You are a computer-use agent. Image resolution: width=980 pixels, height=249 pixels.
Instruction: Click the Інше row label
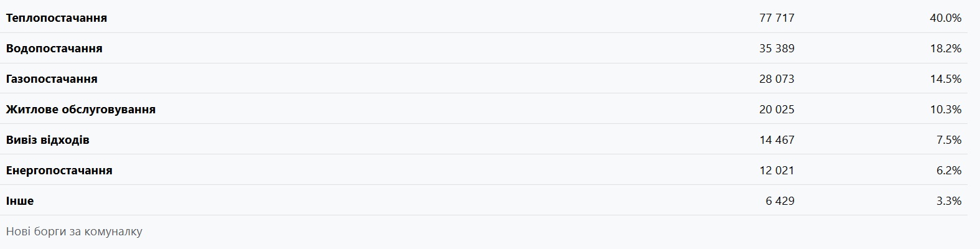pyautogui.click(x=20, y=201)
